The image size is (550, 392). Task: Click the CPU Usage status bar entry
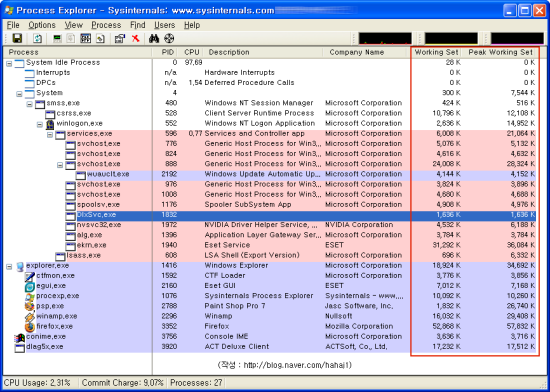[37, 383]
